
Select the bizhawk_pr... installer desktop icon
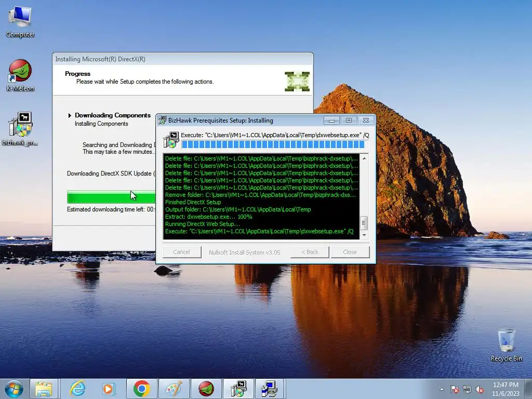[x=20, y=129]
